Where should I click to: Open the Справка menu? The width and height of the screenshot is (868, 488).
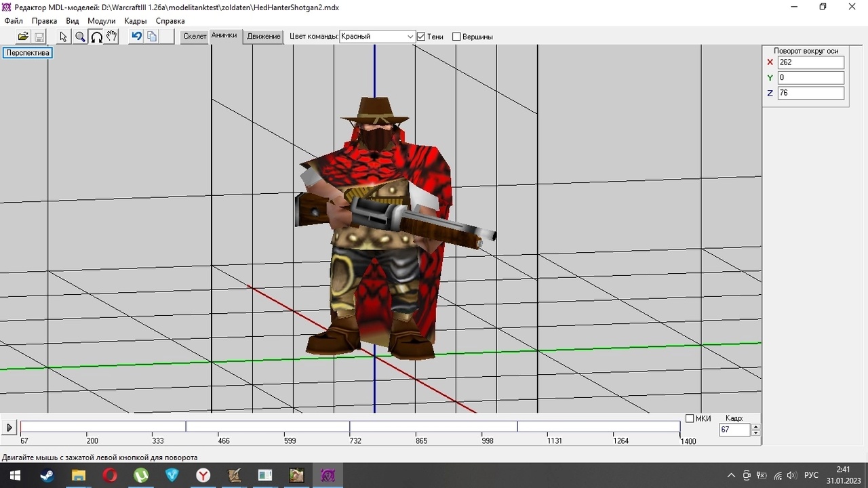point(170,21)
